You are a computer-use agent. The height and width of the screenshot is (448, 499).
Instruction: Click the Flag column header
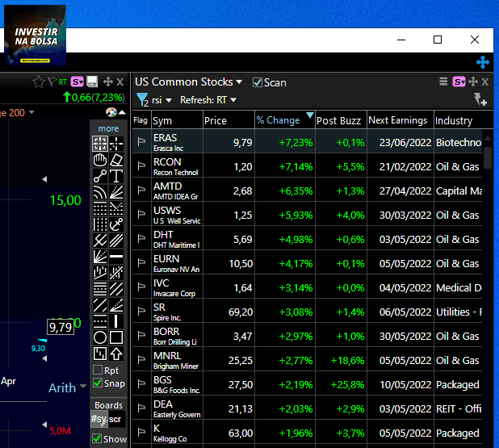click(141, 120)
